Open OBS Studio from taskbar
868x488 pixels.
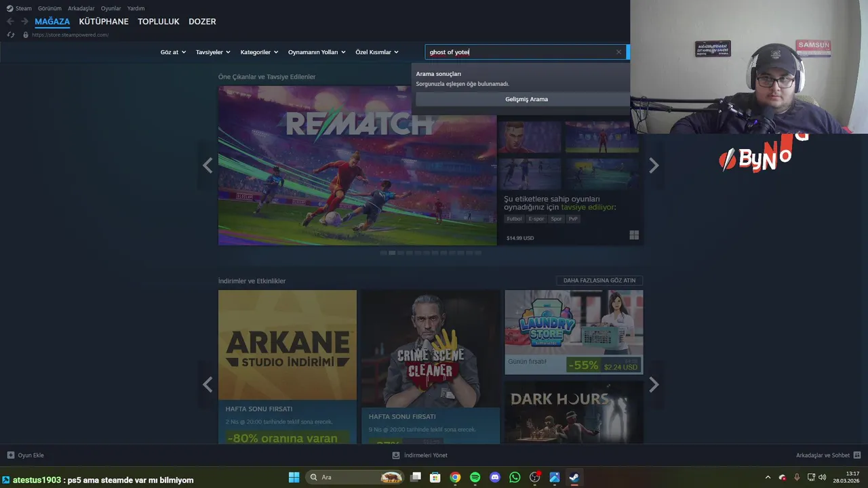pyautogui.click(x=535, y=477)
